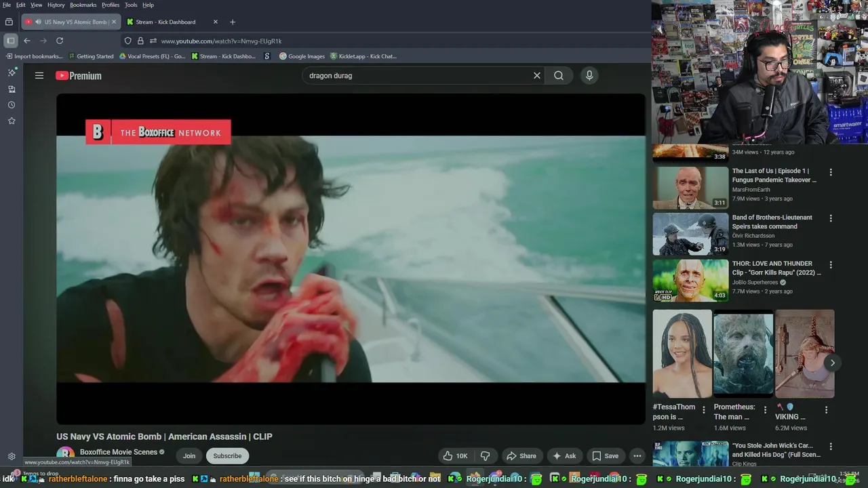Close the Kick Dashboard tab
This screenshot has height=488, width=868.
216,22
